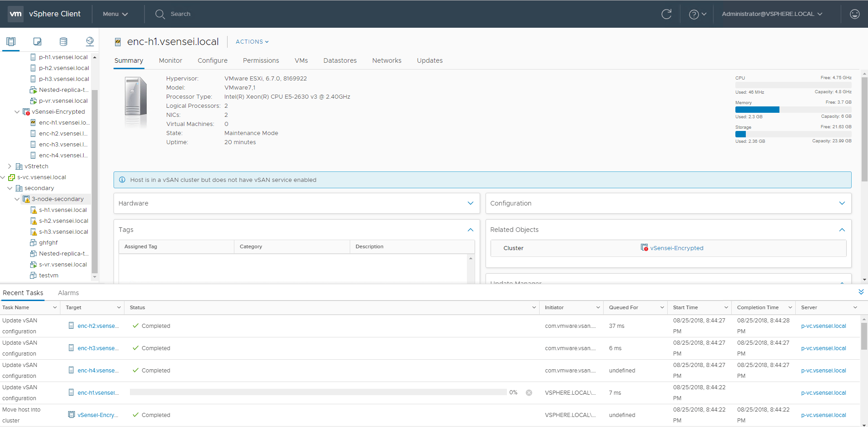868x427 pixels.
Task: Open vSensei-Encrypted cluster link in Related Objects
Action: point(676,248)
